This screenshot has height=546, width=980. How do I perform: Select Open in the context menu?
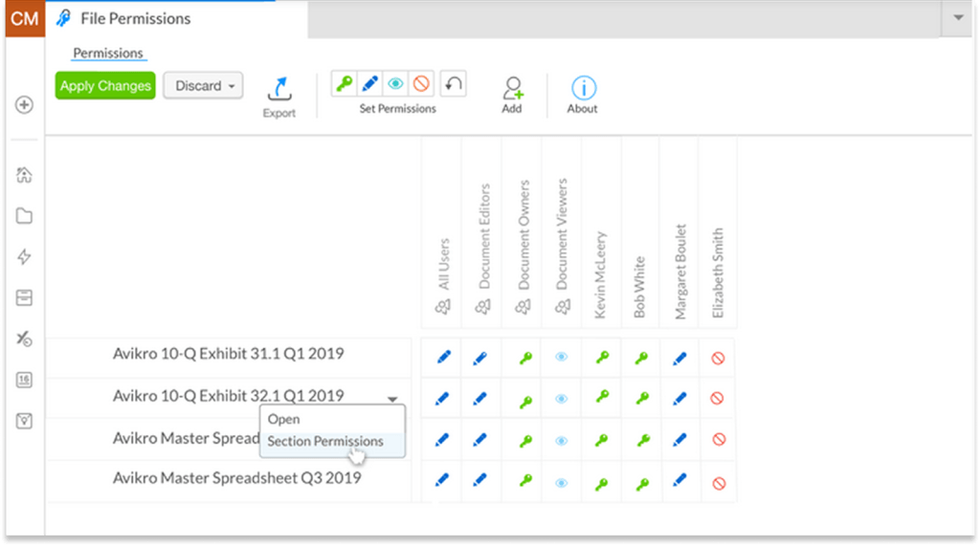click(x=284, y=419)
